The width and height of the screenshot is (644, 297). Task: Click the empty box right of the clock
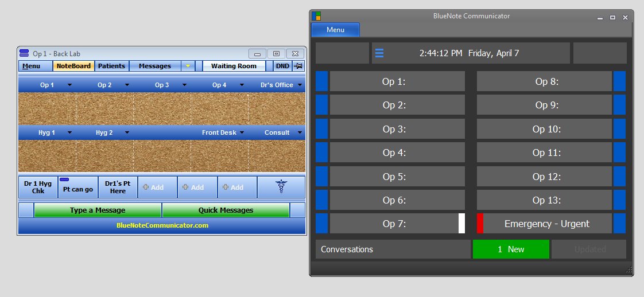[x=600, y=53]
